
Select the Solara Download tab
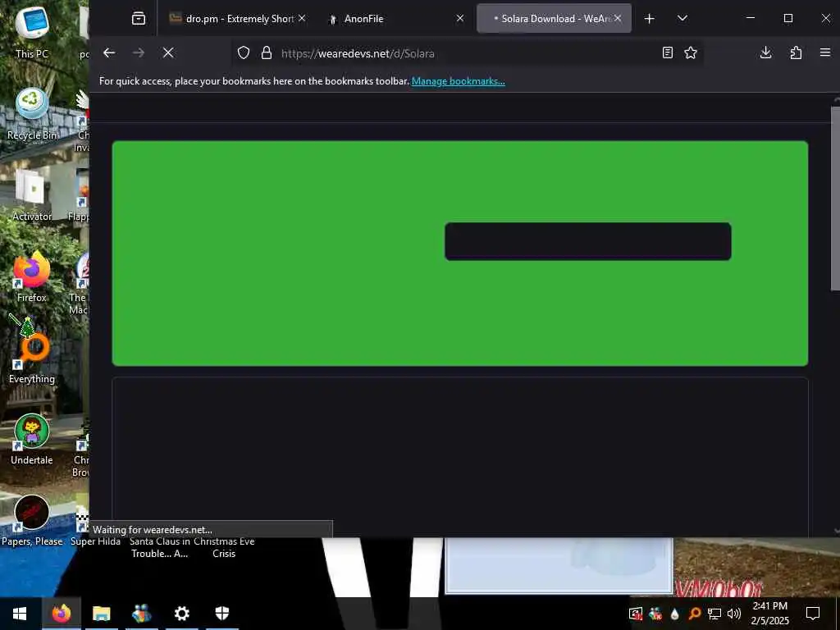click(554, 19)
